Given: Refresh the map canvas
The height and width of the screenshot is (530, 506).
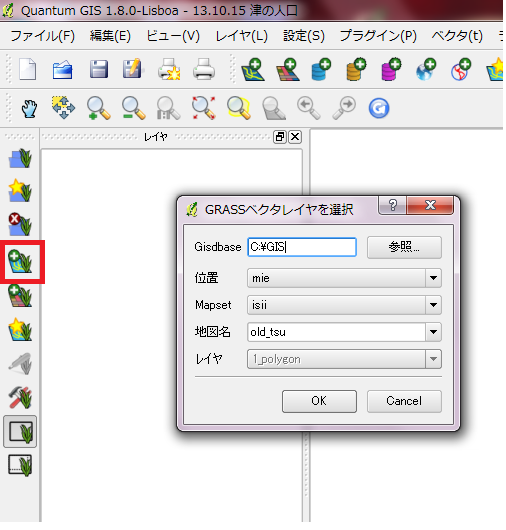Looking at the screenshot, I should 379,108.
